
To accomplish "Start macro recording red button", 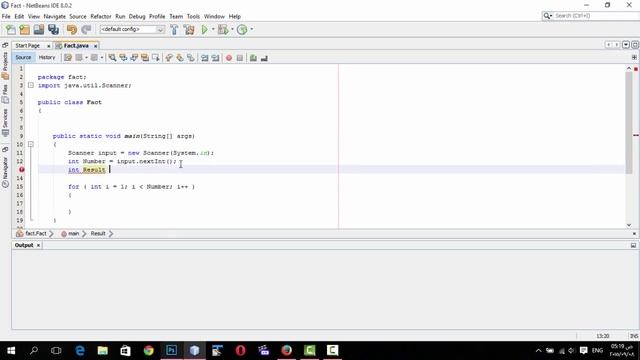I will point(229,58).
